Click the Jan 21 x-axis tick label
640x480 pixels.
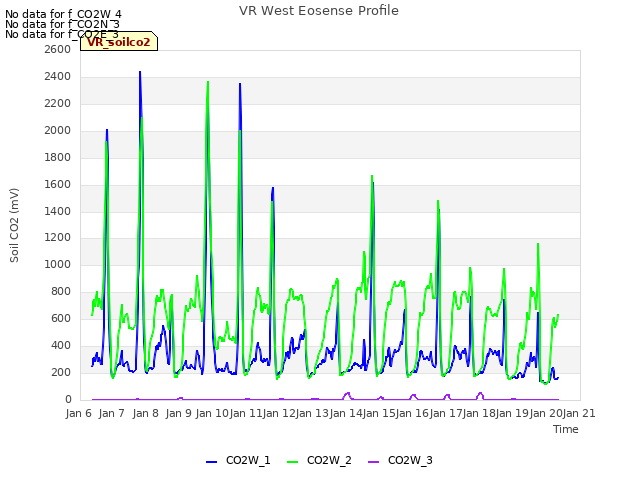[x=579, y=413]
